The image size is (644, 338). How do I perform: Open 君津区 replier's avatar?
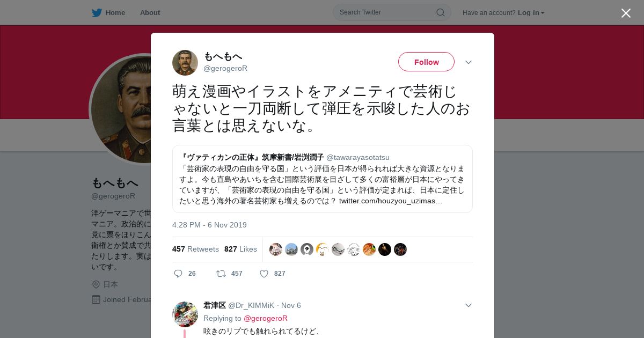(185, 314)
